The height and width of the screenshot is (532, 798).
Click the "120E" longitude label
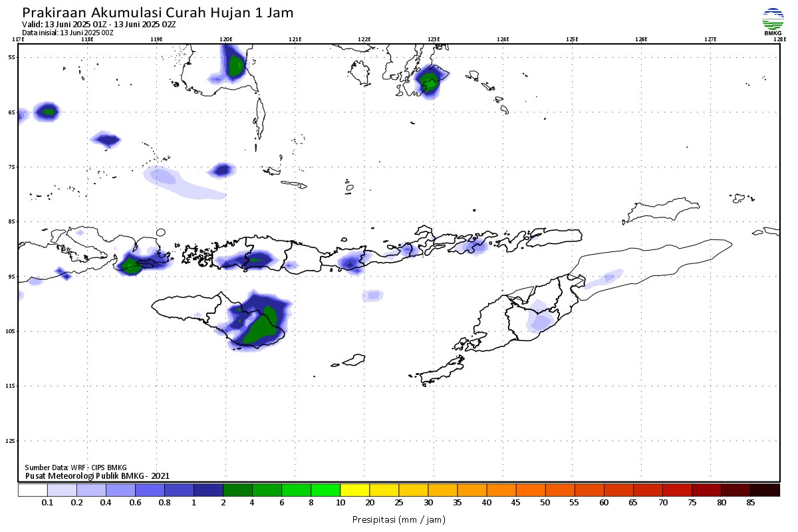tap(226, 39)
